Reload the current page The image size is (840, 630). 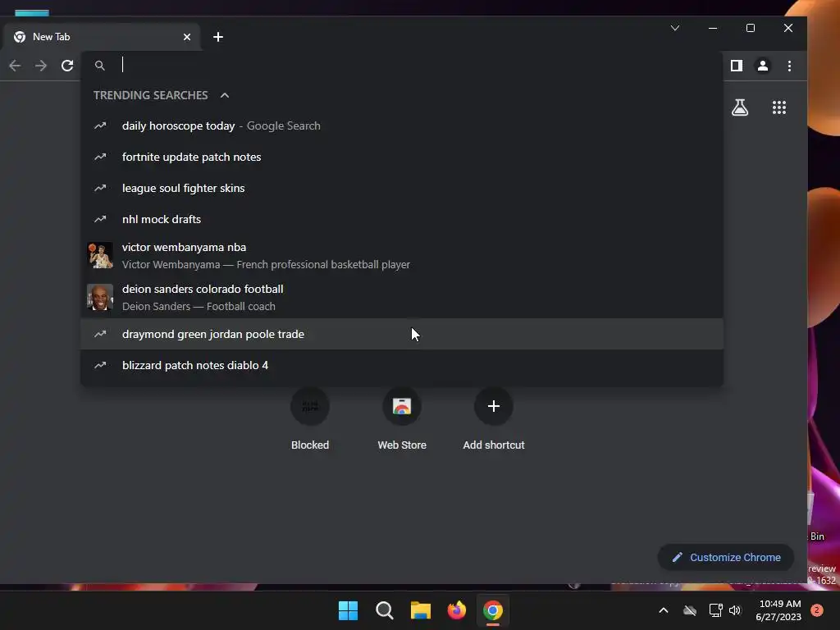(67, 66)
